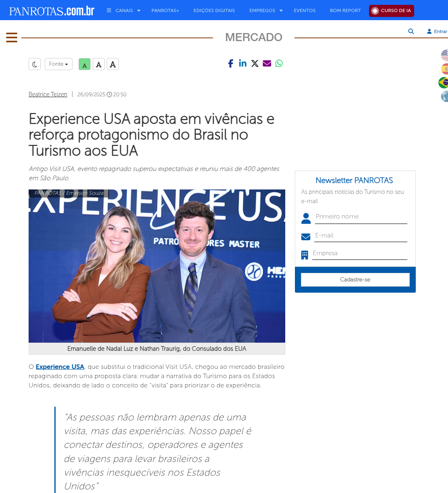Click the Primeiro nome field

tap(361, 217)
